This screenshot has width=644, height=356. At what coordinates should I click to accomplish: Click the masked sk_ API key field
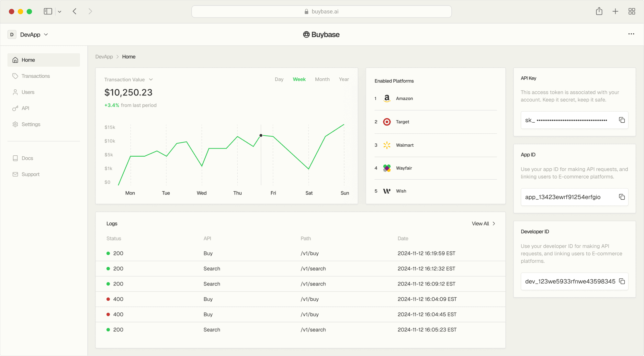click(x=574, y=120)
